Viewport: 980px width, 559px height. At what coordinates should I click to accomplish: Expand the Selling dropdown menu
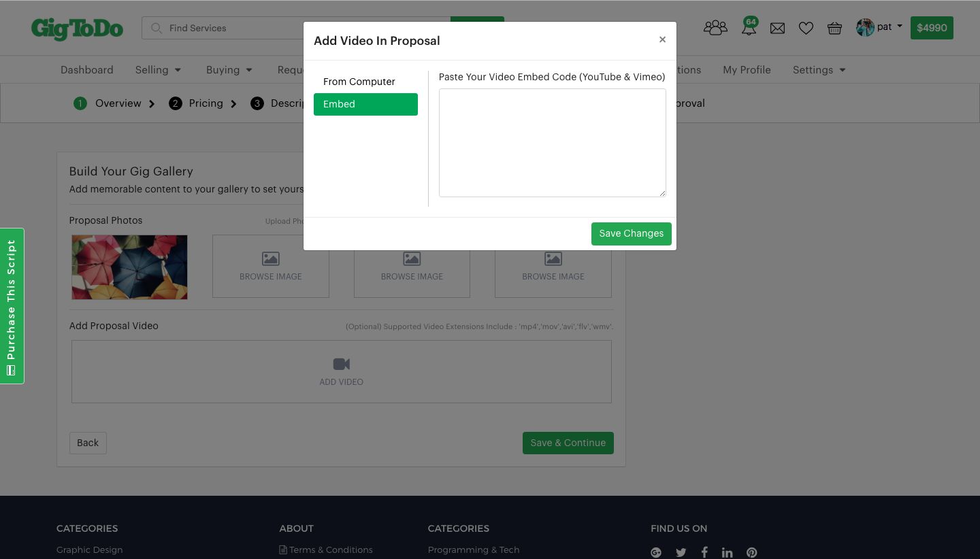point(159,70)
